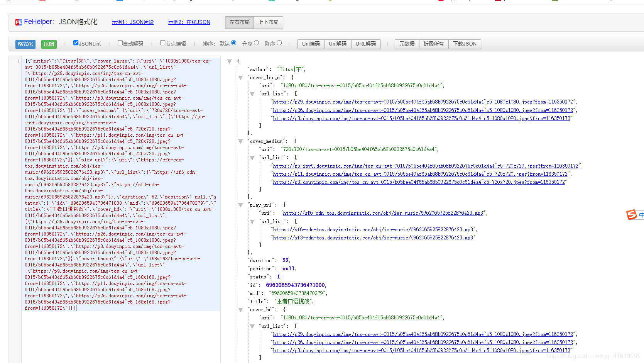The image size is (644, 363).
Task: Open p26 1080x1080 link under cover_hd
Action: (x=423, y=343)
